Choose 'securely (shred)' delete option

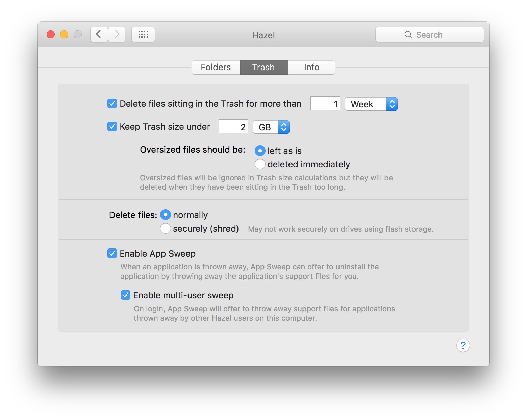165,228
